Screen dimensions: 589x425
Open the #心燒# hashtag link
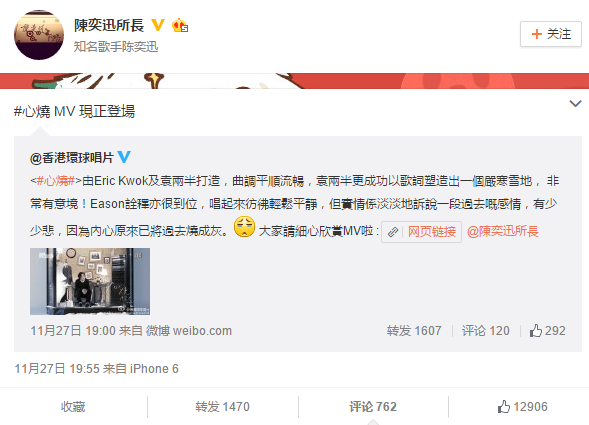(56, 181)
